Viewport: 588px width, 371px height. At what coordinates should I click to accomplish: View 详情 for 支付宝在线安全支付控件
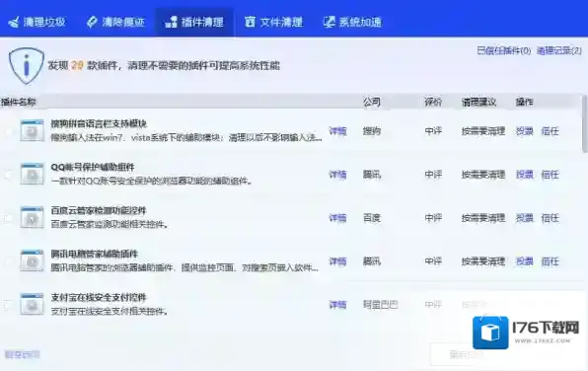coord(337,305)
